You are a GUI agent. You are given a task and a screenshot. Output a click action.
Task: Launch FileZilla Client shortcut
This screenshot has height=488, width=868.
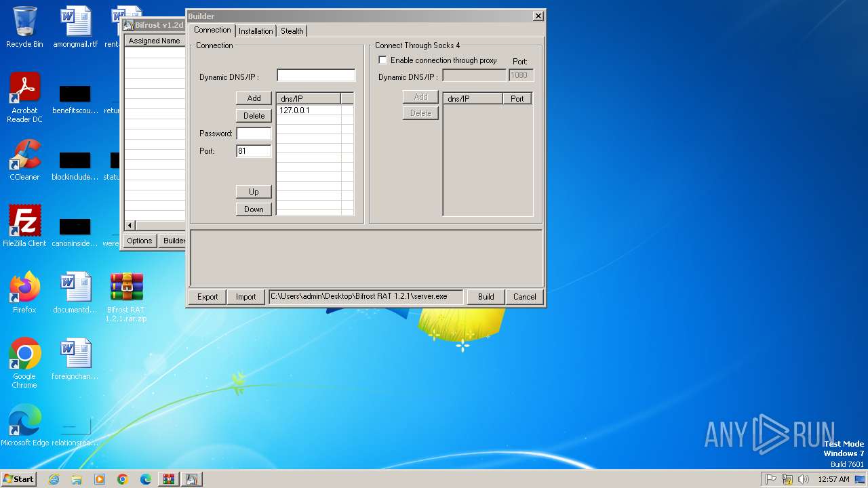[x=24, y=226]
